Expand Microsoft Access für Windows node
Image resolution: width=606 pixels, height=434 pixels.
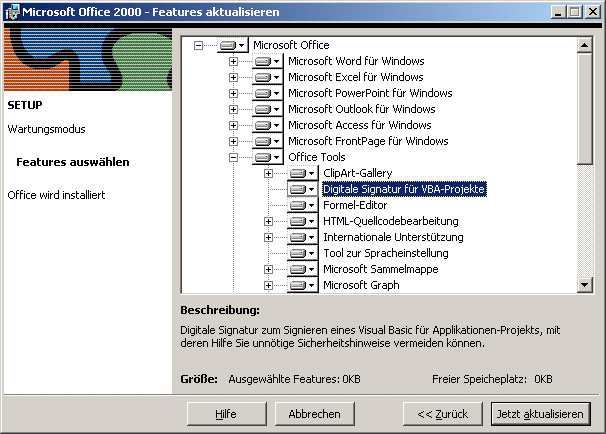coord(233,126)
